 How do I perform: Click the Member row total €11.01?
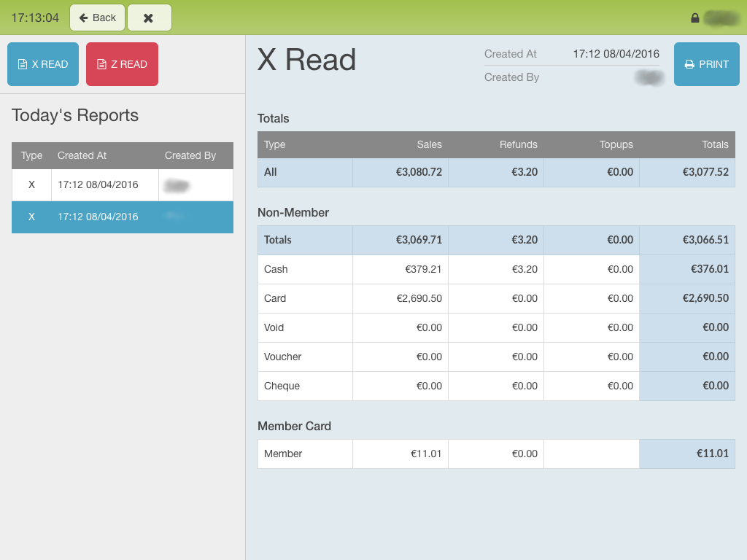[712, 454]
